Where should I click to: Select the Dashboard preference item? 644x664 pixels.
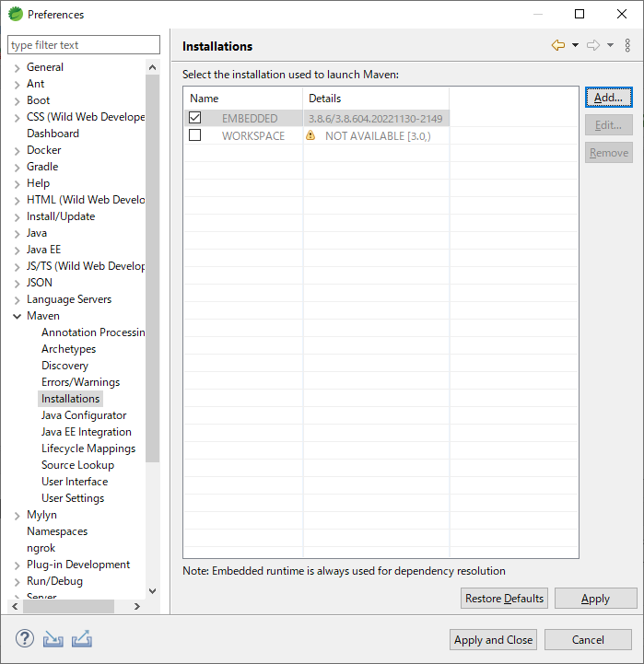[53, 134]
